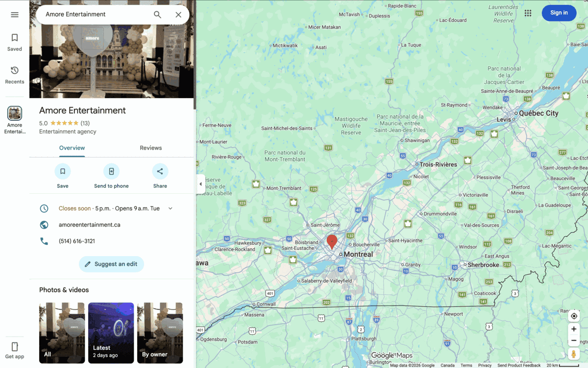Viewport: 588px width, 368px height.
Task: Click Send Product Feedback link
Action: pos(519,365)
